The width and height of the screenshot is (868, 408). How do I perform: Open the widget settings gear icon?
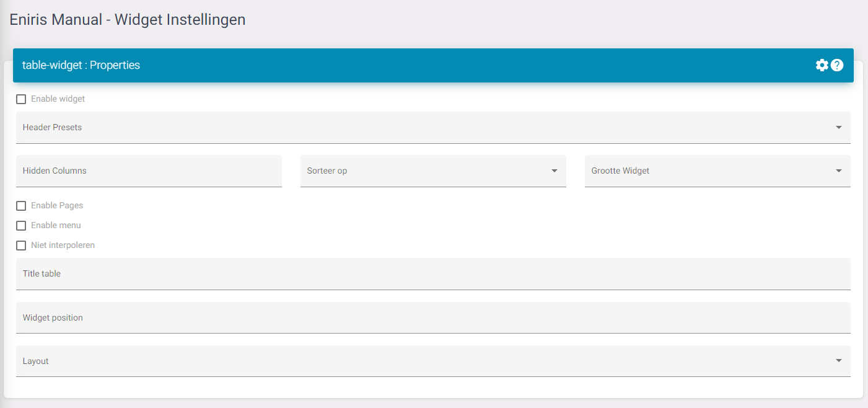pyautogui.click(x=822, y=65)
